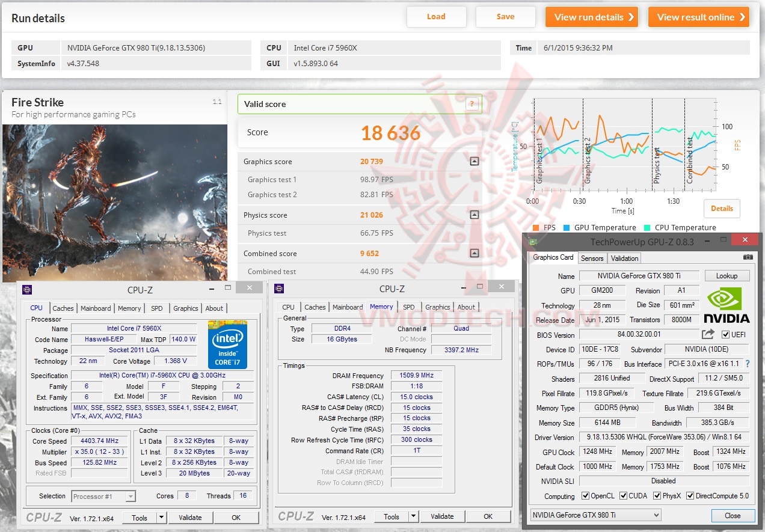765x532 pixels.
Task: Click the GPU-Z Name field showing GTX 980 Ti
Action: [x=639, y=276]
